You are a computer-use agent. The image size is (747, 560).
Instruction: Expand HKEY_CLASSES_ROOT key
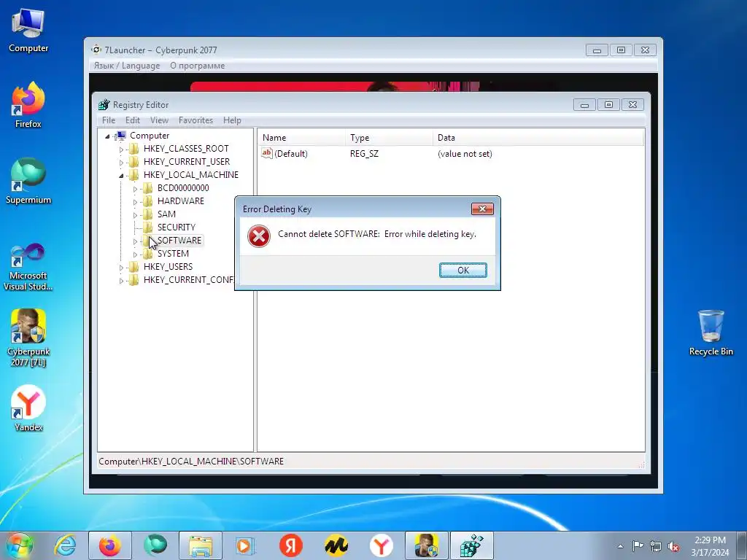pos(121,149)
